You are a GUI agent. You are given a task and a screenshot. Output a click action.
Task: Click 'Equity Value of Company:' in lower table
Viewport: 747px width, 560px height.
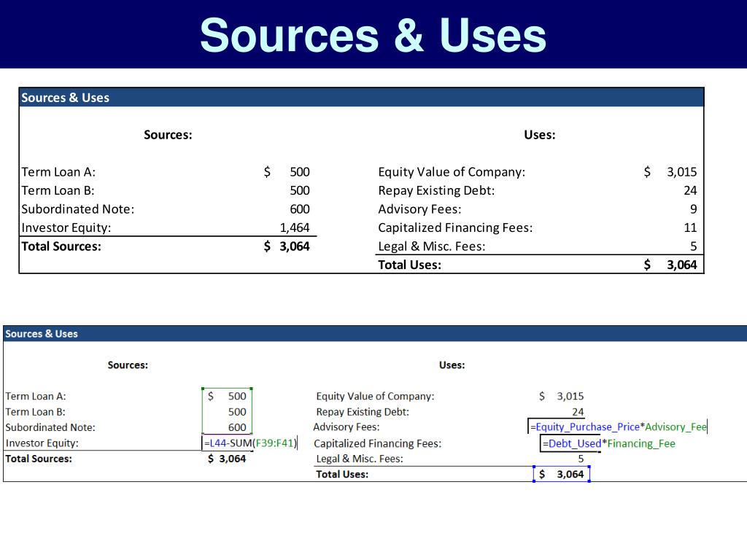click(x=376, y=396)
